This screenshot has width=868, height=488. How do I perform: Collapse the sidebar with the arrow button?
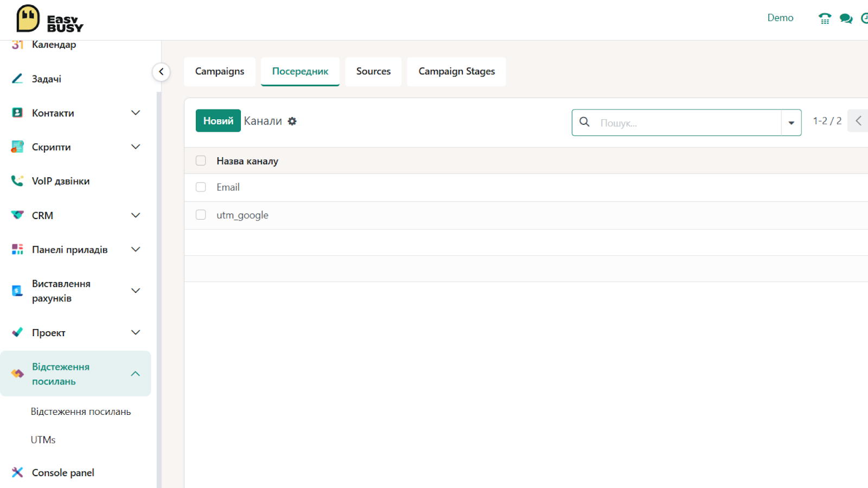coord(161,72)
